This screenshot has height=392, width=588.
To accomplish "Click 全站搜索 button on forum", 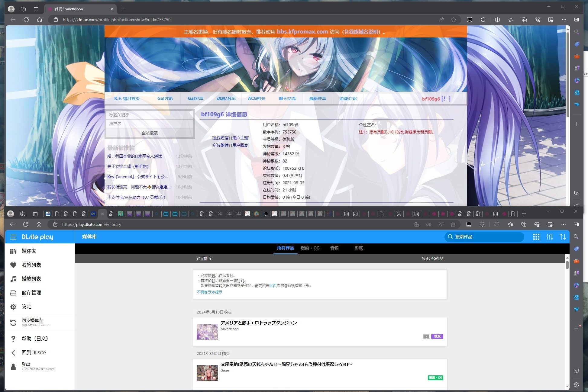I will coord(150,133).
